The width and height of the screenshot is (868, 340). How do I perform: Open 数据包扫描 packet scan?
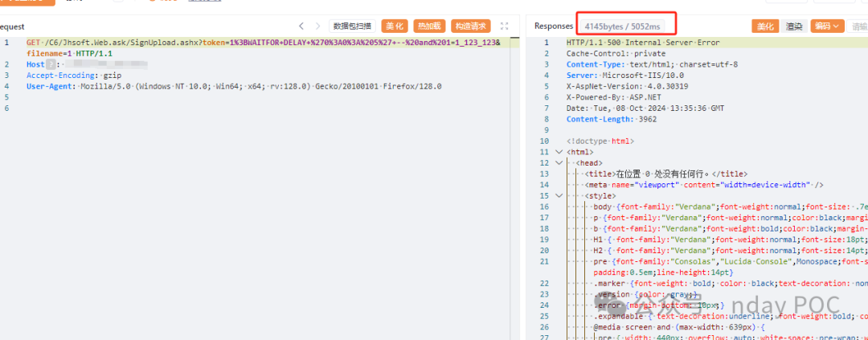click(352, 26)
